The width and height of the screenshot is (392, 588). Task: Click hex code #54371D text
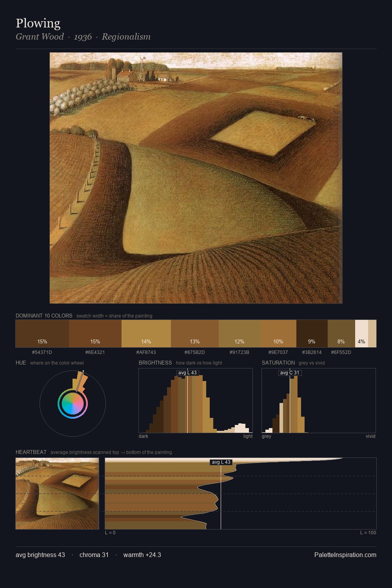pyautogui.click(x=42, y=352)
